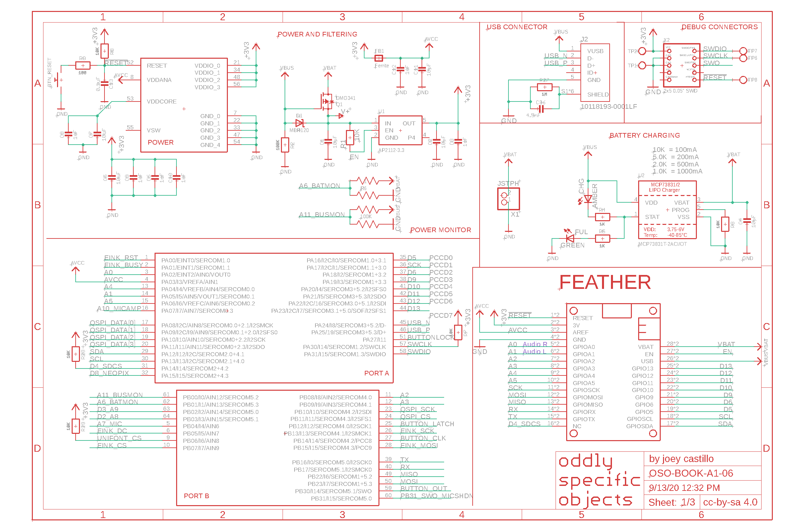Click the JSTPH X1 battery connector
Screen dimensions: 804x532
[508, 199]
